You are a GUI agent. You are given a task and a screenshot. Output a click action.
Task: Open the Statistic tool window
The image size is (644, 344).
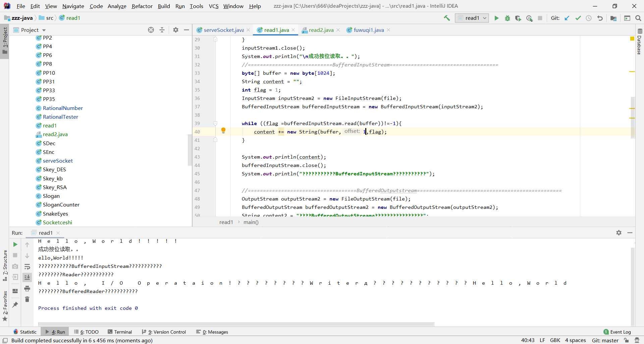[25, 332]
